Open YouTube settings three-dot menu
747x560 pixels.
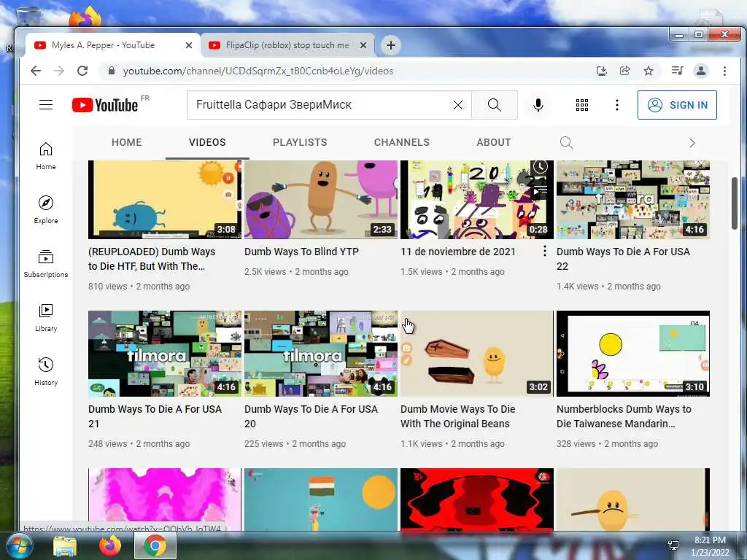(617, 105)
